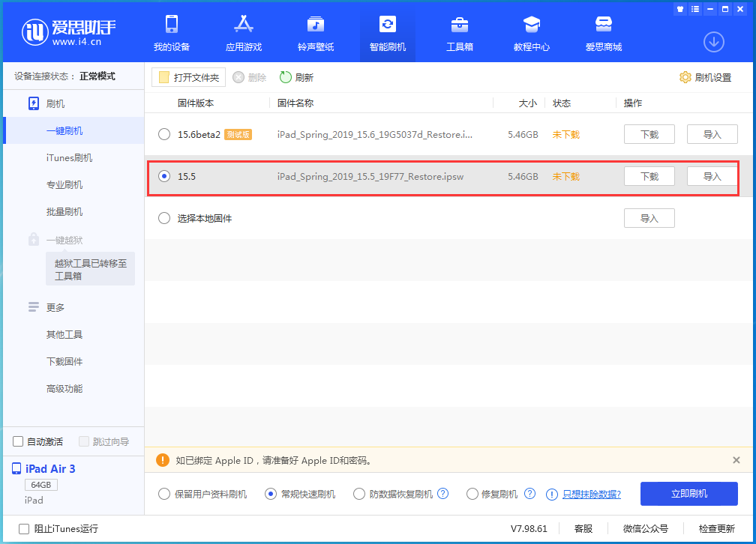
Task: Click 下载 for 15.6beta2 firmware
Action: pyautogui.click(x=649, y=134)
